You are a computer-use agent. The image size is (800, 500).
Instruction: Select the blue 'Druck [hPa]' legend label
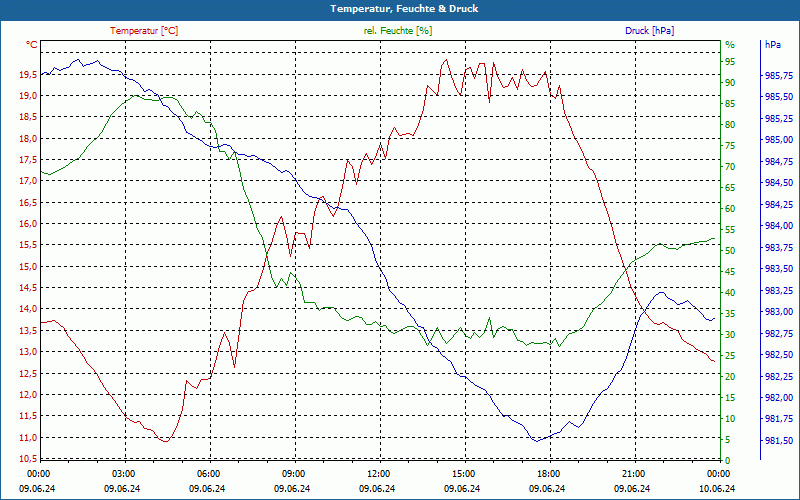click(649, 31)
